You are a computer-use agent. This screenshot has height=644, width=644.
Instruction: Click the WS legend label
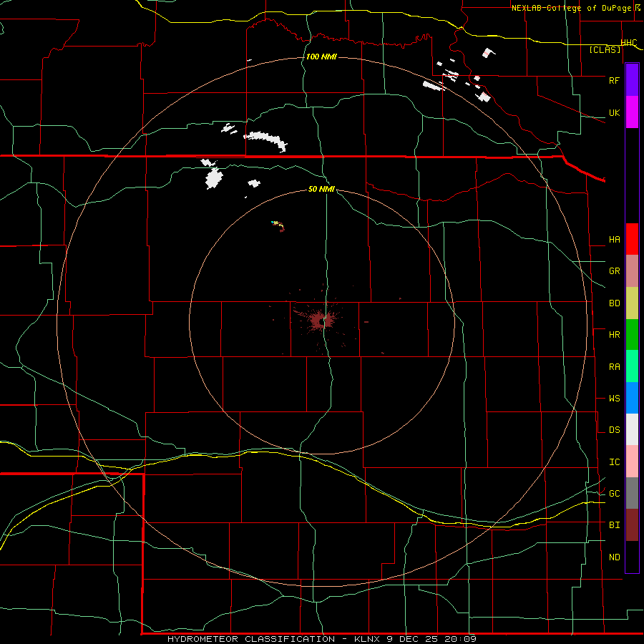point(614,399)
